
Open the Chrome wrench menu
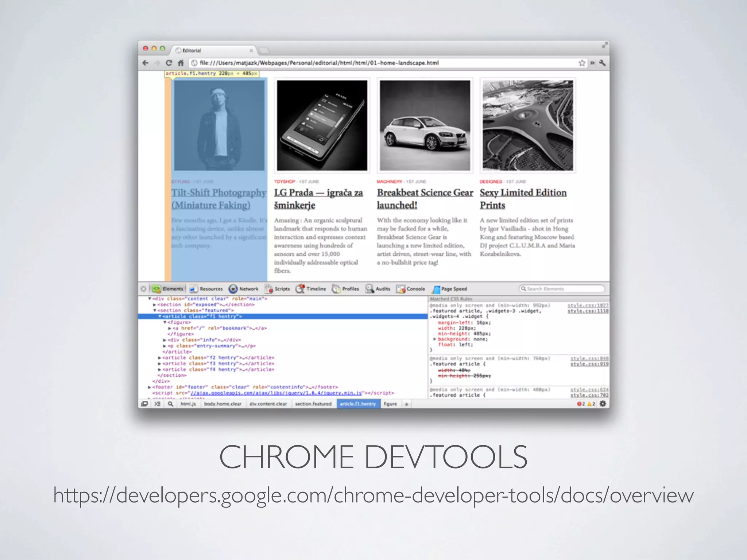tap(602, 63)
